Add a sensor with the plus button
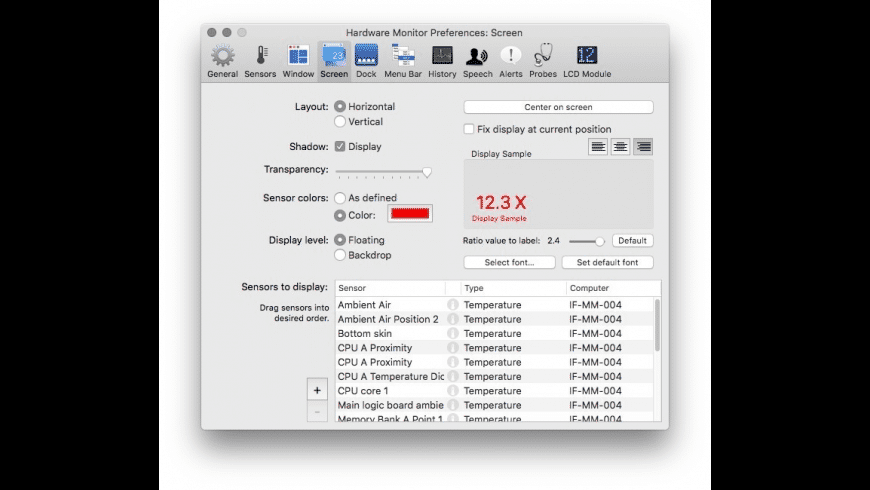 (x=317, y=390)
